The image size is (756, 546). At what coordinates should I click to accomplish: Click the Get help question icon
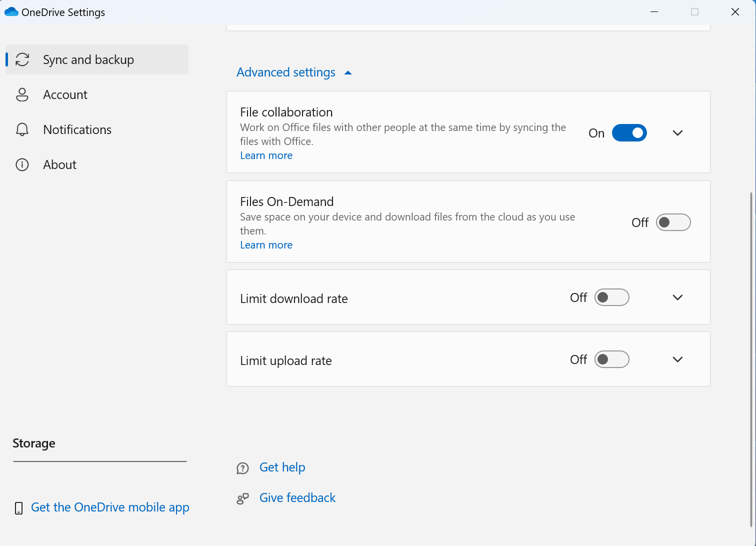242,468
